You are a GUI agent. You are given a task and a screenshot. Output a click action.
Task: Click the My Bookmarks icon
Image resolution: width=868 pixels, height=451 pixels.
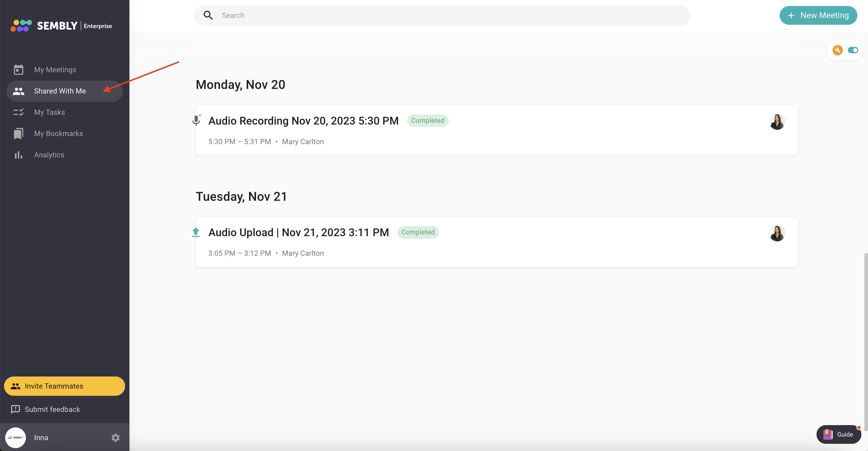pos(18,133)
